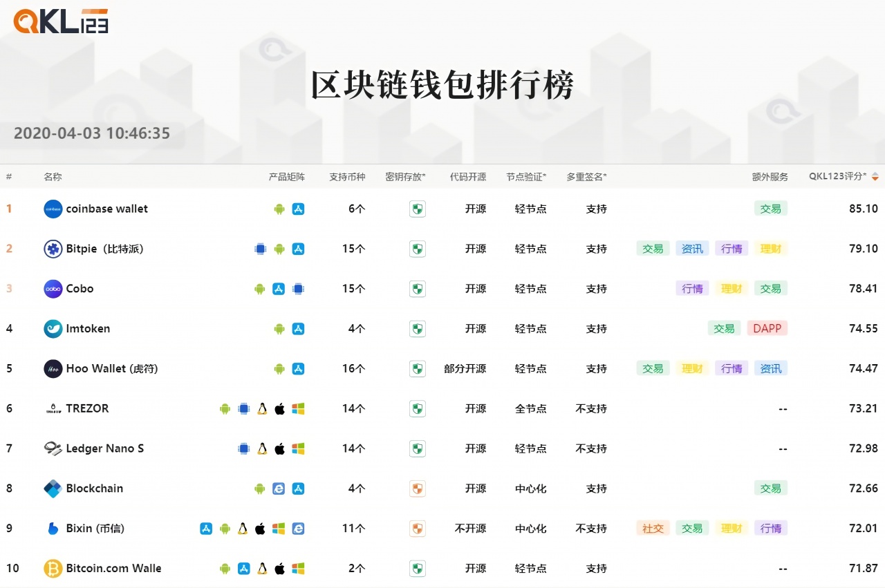Viewport: 885px width, 588px height.
Task: Click 产品矩阵 column header
Action: 287,177
